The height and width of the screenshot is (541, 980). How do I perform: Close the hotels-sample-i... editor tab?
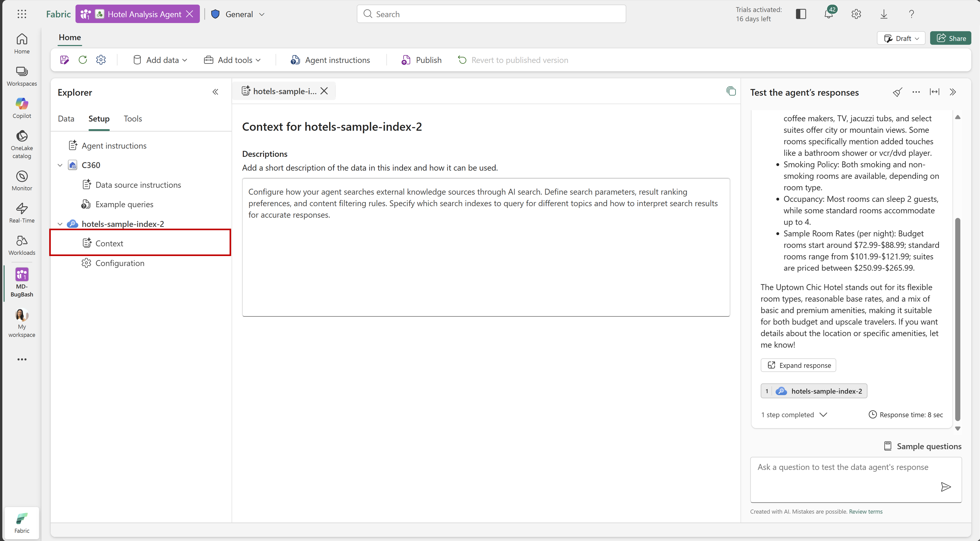click(x=324, y=91)
